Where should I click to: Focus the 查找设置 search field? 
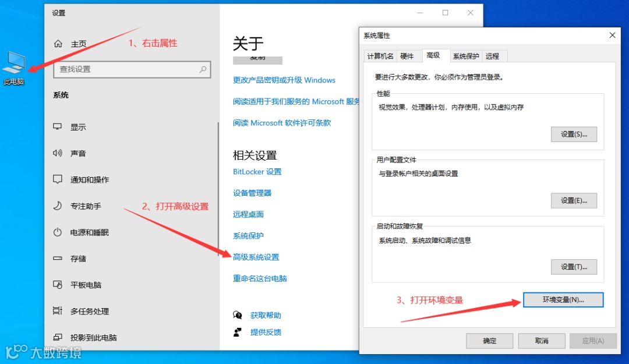[132, 69]
